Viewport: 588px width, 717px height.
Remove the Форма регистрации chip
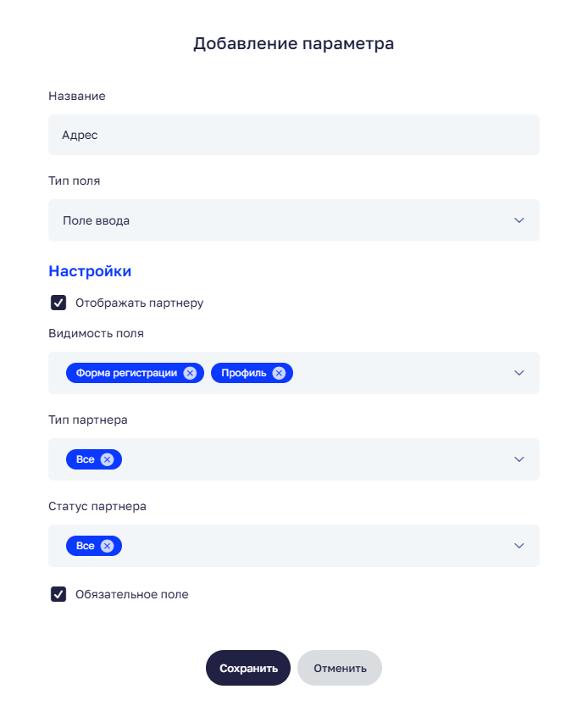click(190, 373)
